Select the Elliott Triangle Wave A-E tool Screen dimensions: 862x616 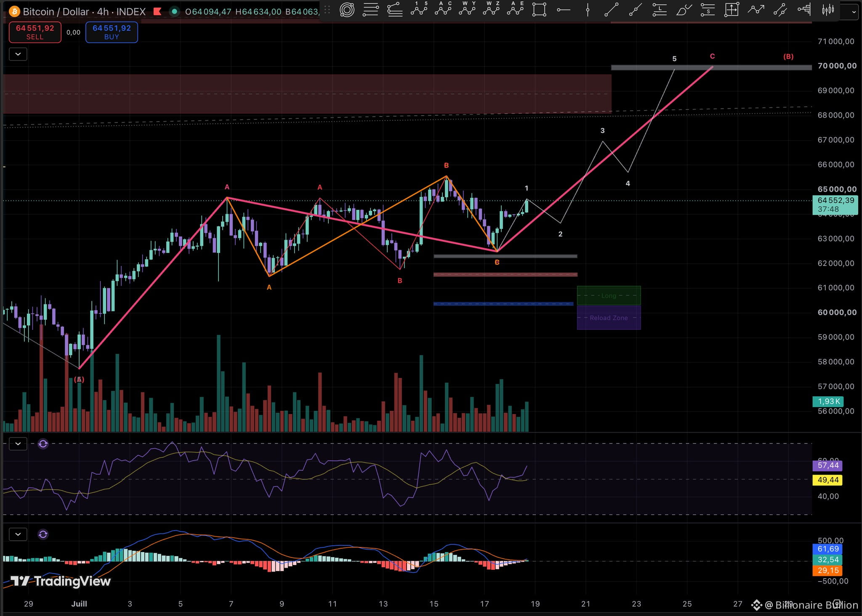tap(516, 8)
